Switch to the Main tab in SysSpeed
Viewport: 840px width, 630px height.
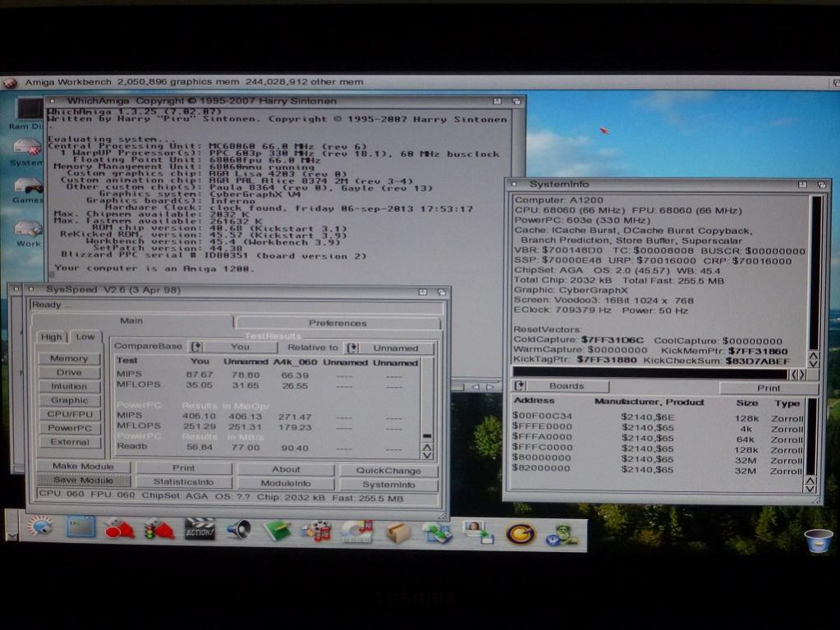(131, 321)
